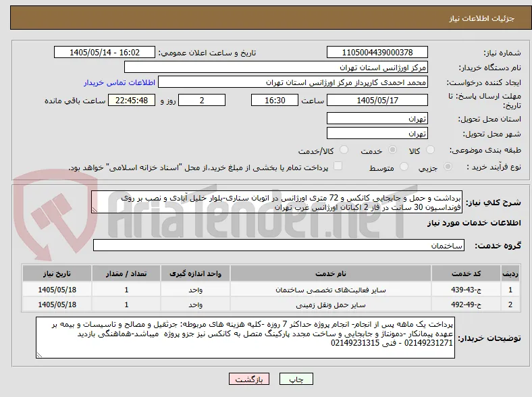Image resolution: width=532 pixels, height=397 pixels.
Task: Click the تعداد / مقدار column header
Action: (x=126, y=273)
